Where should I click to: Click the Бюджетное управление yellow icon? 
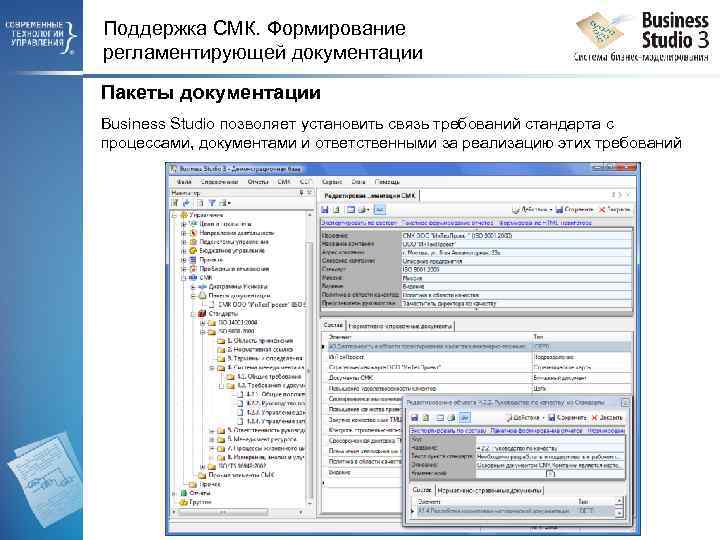pyautogui.click(x=194, y=251)
